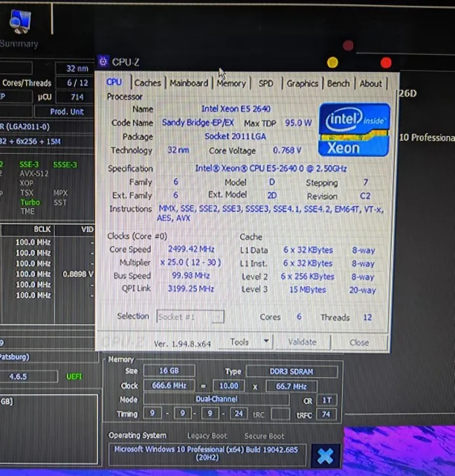
Task: Click the Tools button in CPU-Z
Action: 239,342
